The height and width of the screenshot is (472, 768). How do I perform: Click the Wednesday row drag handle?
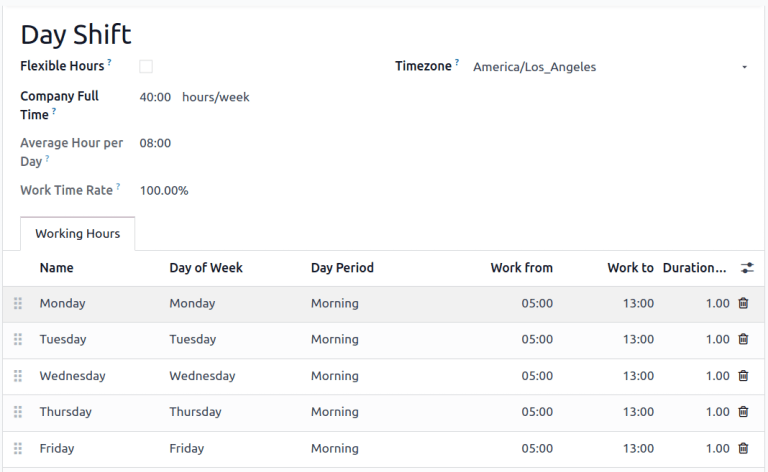pos(18,376)
